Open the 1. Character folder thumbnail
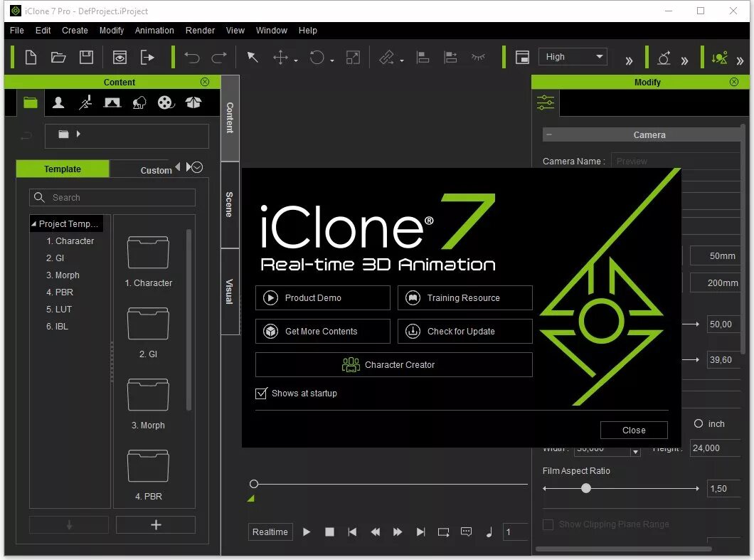The height and width of the screenshot is (560, 754). point(148,252)
